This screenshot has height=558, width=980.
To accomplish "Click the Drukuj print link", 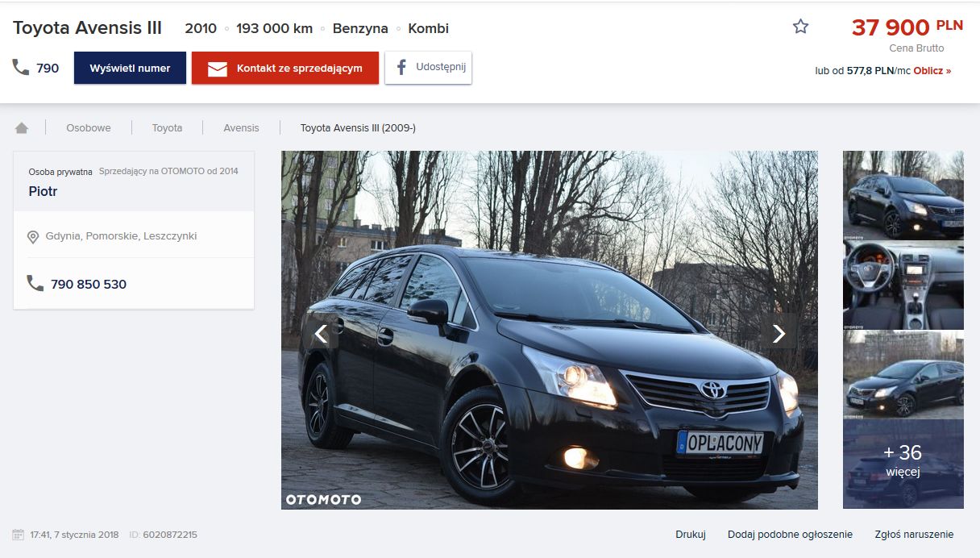I will tap(691, 535).
